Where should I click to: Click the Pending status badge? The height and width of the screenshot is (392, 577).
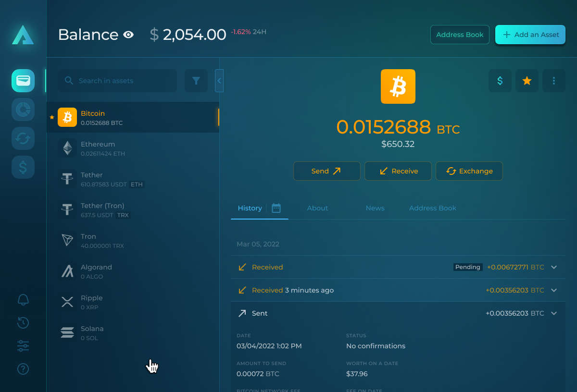tap(468, 267)
